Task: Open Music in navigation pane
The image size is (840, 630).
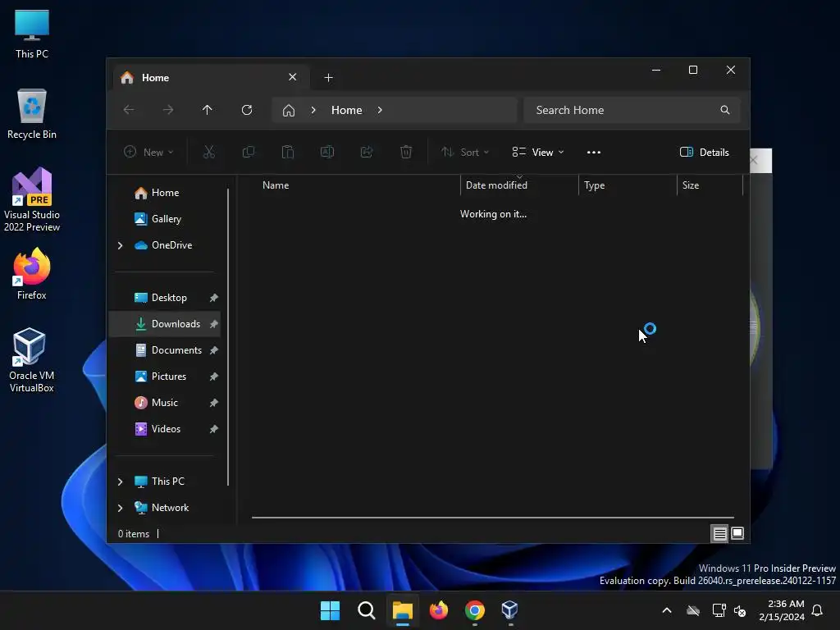Action: pyautogui.click(x=164, y=403)
